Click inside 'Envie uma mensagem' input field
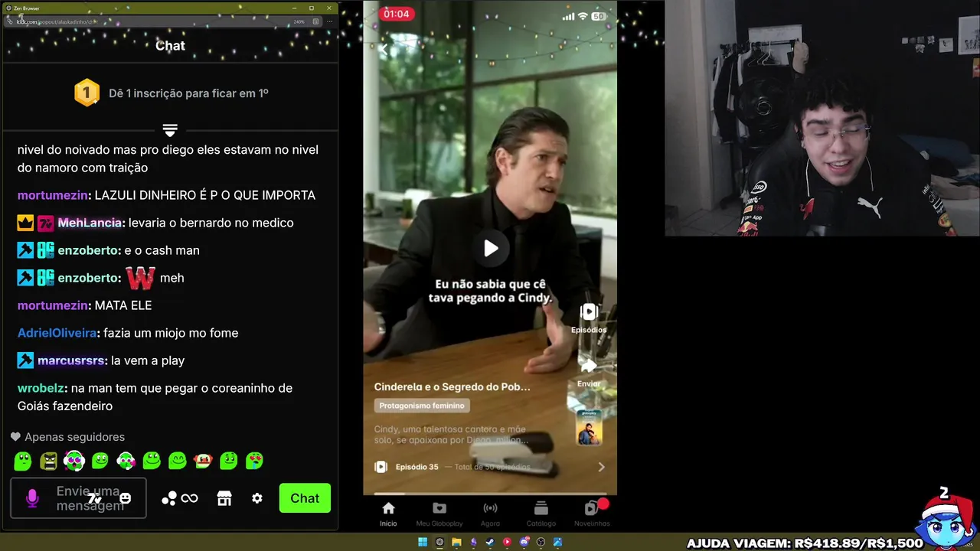This screenshot has height=551, width=980. (x=78, y=498)
